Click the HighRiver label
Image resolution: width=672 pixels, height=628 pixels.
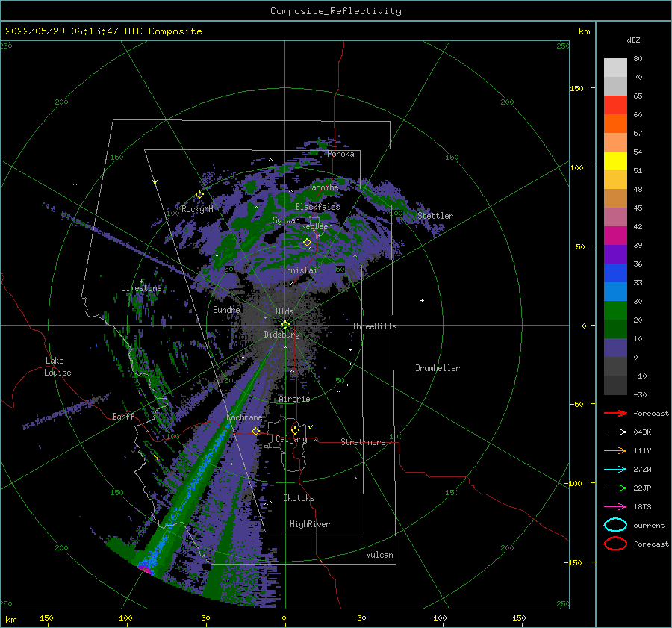click(310, 524)
